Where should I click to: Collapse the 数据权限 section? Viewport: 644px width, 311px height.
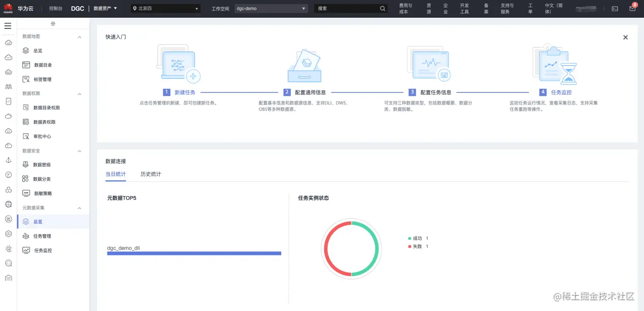[x=79, y=94]
